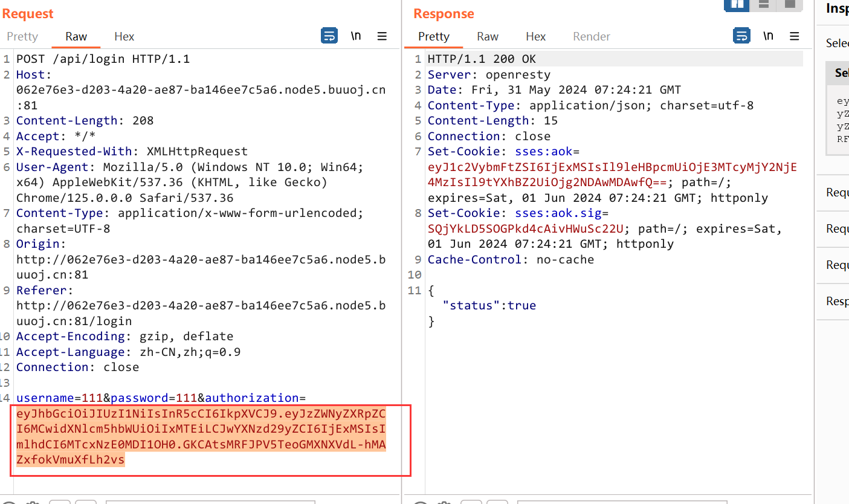Click 'Cache-Control: no-cache' response header
The image size is (849, 504).
pyautogui.click(x=511, y=260)
